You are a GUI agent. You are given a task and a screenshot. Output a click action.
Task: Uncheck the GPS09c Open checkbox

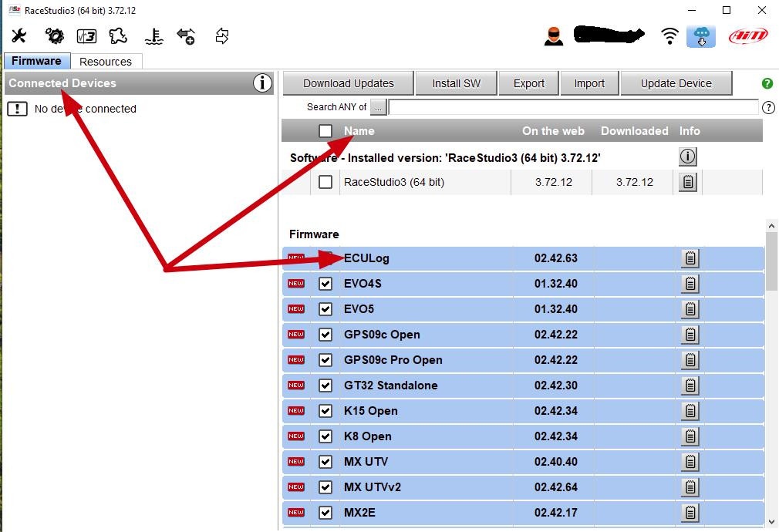(x=325, y=335)
